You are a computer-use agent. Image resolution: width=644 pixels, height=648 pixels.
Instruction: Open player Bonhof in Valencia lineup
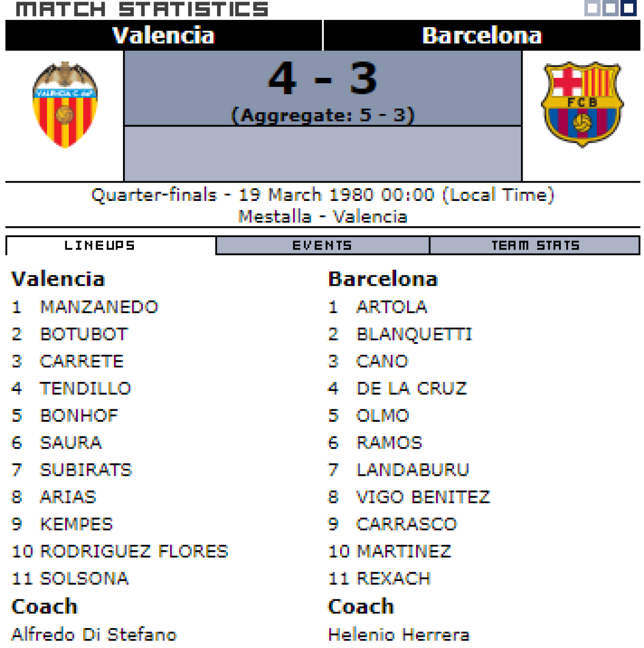[x=79, y=415]
